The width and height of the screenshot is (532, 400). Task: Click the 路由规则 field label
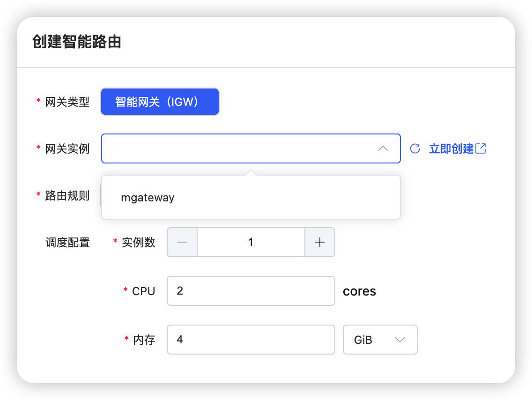67,196
